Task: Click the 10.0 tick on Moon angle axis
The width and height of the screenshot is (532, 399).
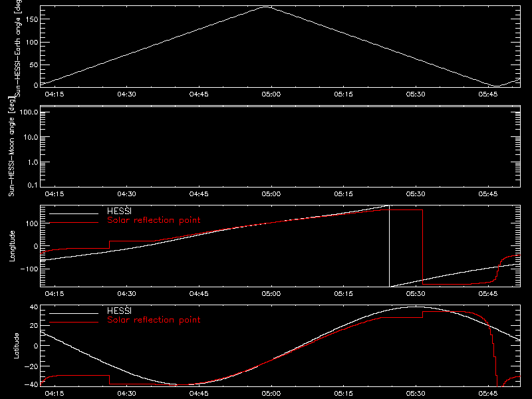Action: point(31,137)
